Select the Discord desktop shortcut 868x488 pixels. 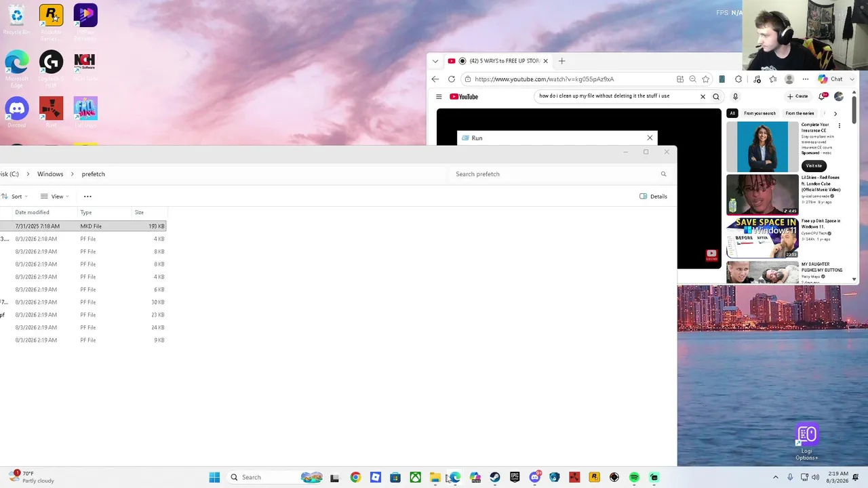click(x=17, y=113)
